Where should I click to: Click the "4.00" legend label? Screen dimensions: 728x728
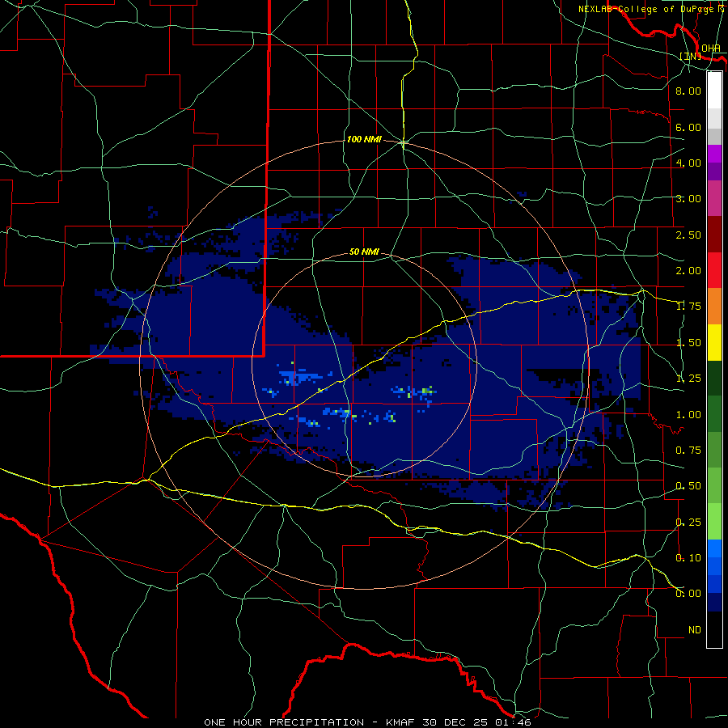[688, 163]
